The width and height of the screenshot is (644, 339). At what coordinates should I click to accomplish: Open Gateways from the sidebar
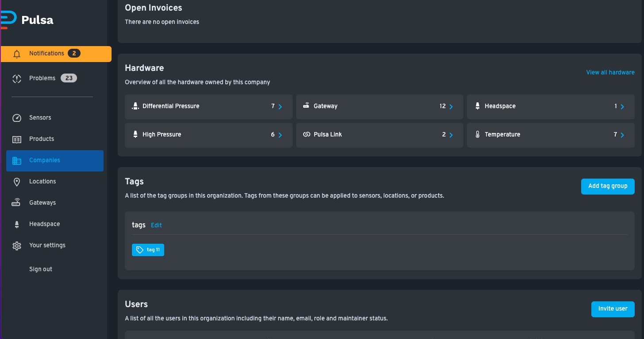point(54,203)
